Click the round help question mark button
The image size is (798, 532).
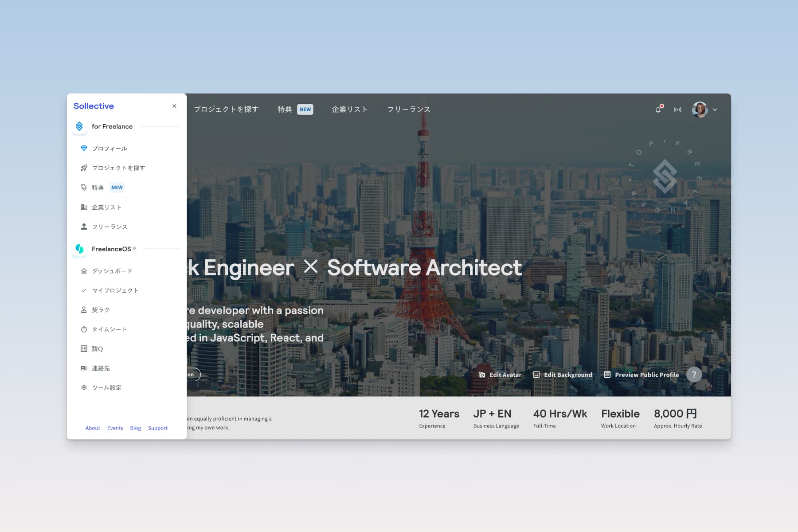[x=694, y=375]
